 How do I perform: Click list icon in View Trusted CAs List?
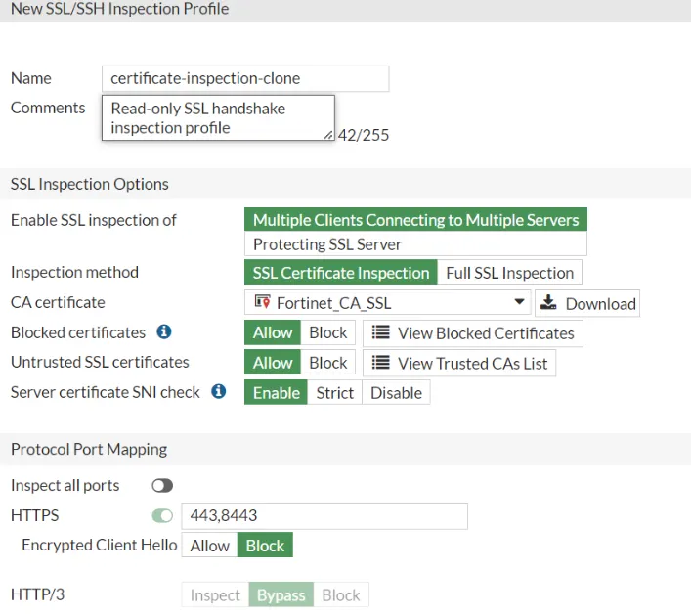coord(381,363)
